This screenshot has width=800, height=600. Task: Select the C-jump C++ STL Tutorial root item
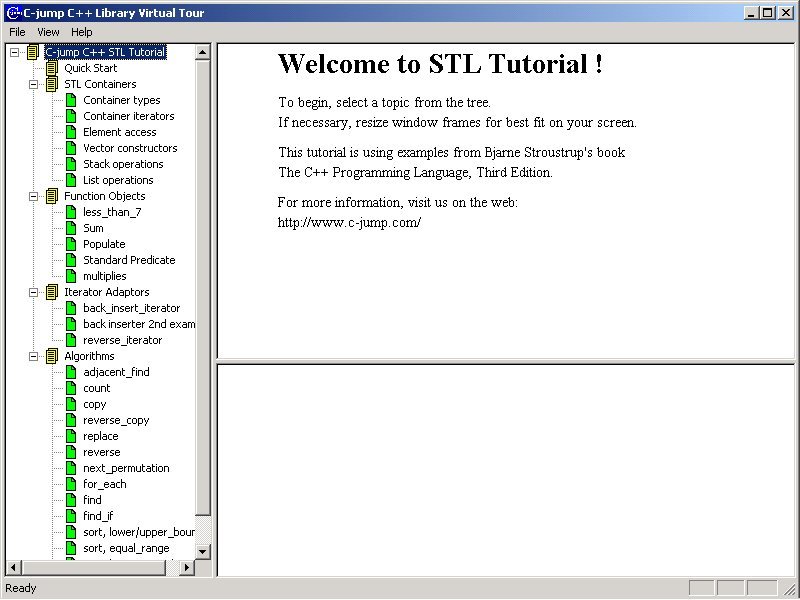click(105, 52)
